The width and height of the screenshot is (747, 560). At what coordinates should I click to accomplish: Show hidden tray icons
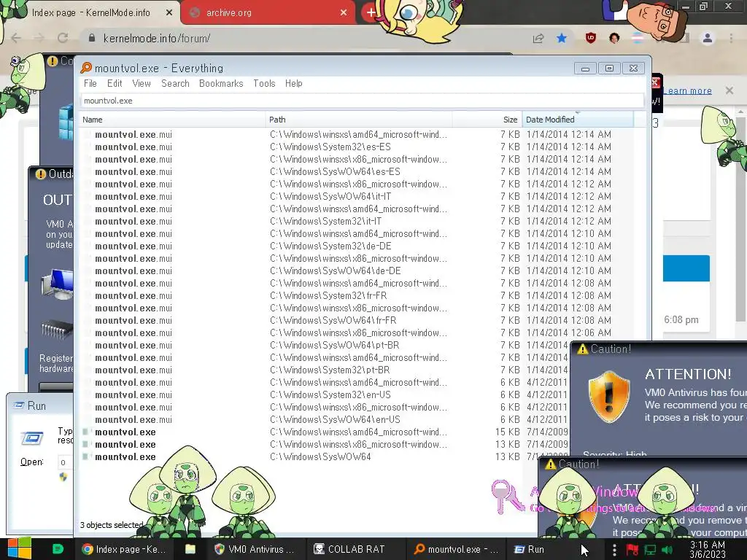click(614, 549)
